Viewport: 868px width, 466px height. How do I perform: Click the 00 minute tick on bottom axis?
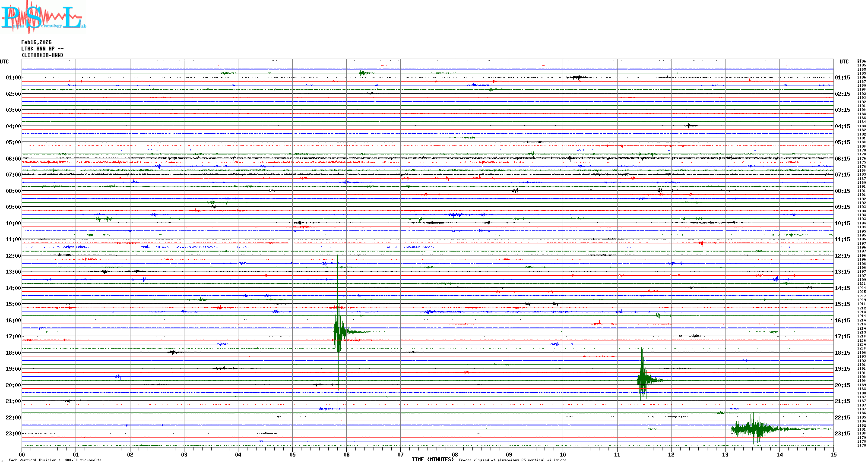point(22,454)
